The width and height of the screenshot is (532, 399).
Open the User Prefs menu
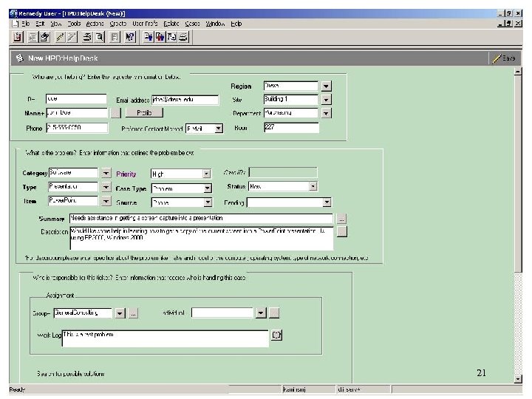point(145,24)
